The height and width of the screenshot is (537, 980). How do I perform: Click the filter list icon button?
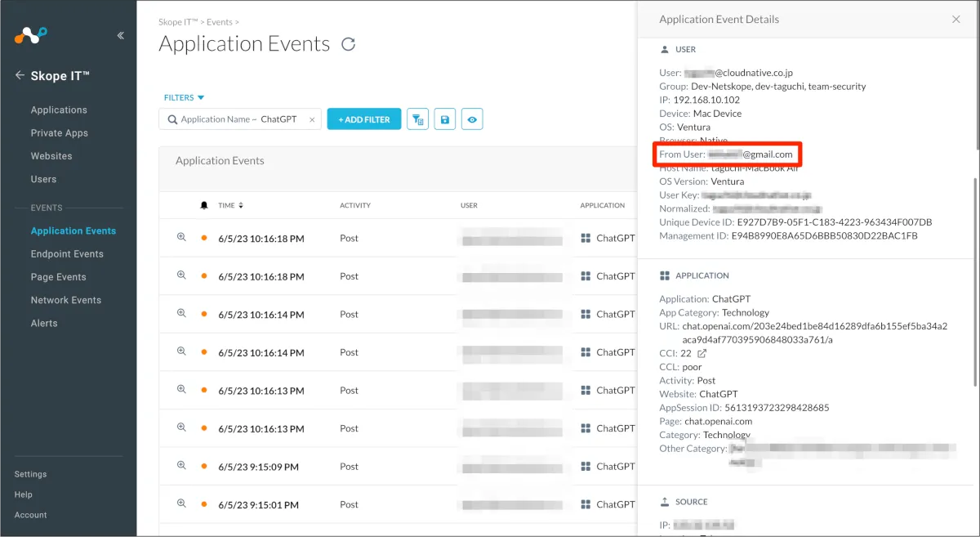(417, 119)
